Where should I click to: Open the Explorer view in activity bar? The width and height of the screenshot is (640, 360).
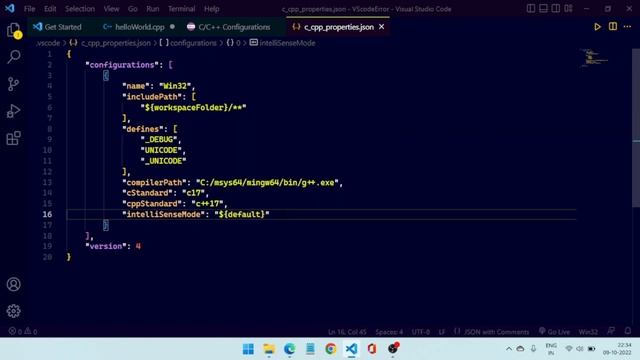13,30
